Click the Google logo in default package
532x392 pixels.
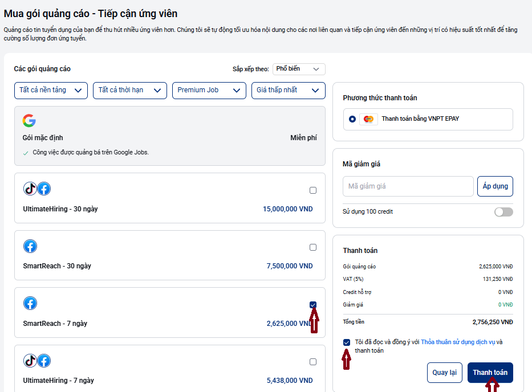pyautogui.click(x=29, y=120)
